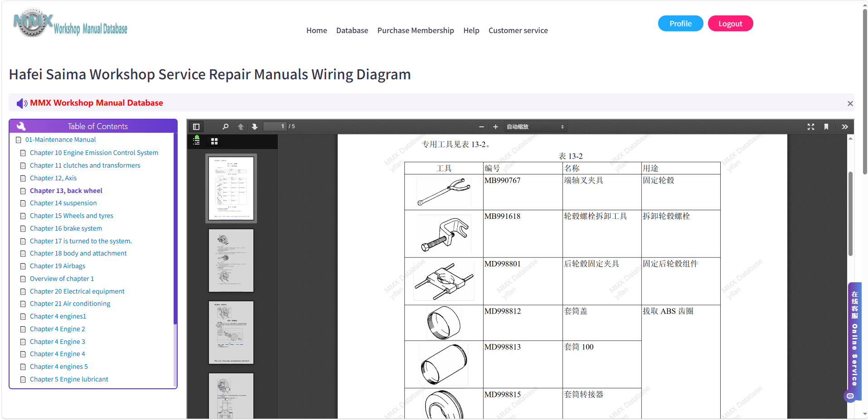Click the PDF page number field
This screenshot has width=868, height=420.
point(275,126)
